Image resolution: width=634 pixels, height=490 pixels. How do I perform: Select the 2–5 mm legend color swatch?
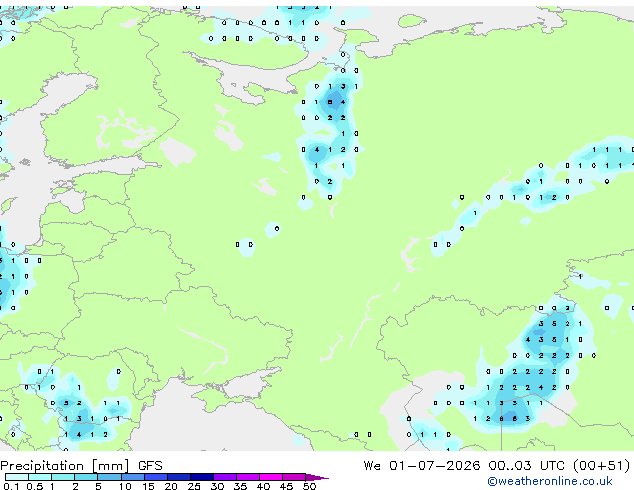coord(86,477)
